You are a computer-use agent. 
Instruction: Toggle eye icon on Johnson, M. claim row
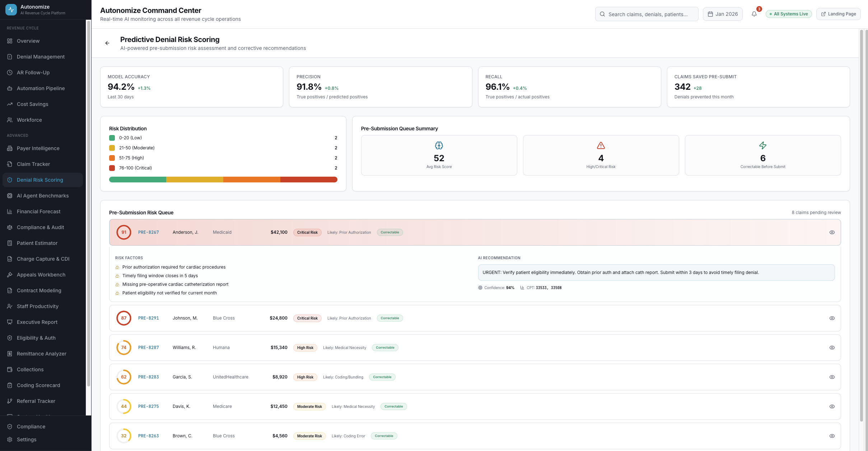(x=832, y=318)
